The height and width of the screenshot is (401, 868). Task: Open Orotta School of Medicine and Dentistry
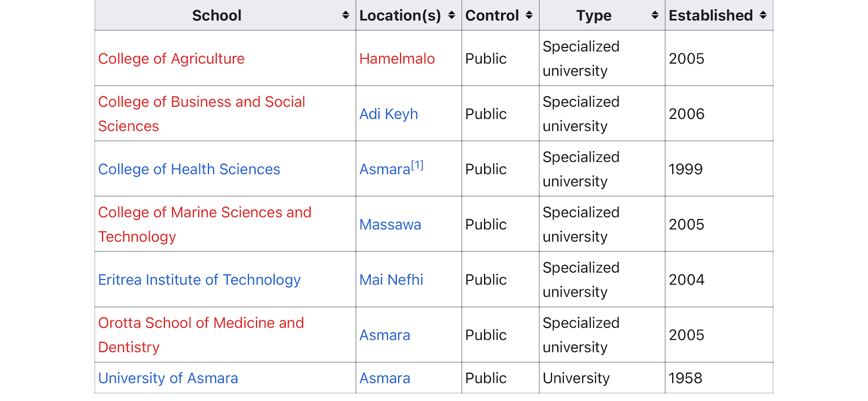click(201, 335)
